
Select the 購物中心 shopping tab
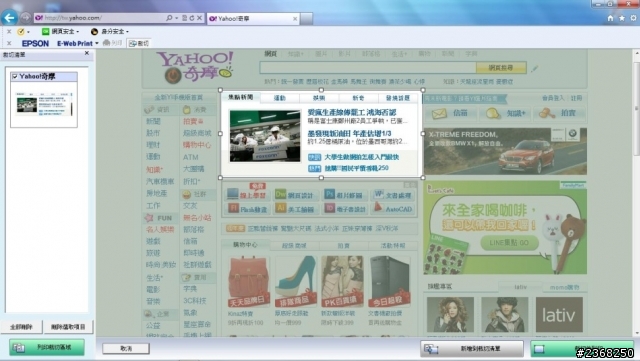(x=245, y=245)
